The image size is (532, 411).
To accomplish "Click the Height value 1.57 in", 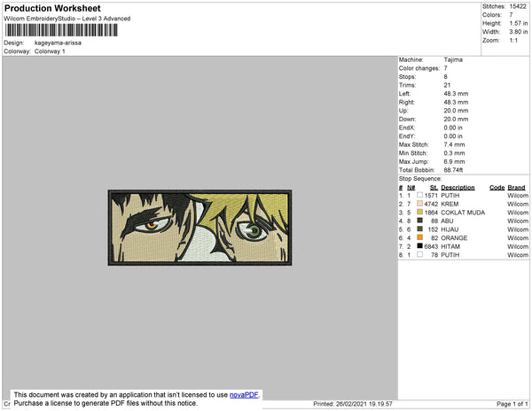I will (x=519, y=23).
